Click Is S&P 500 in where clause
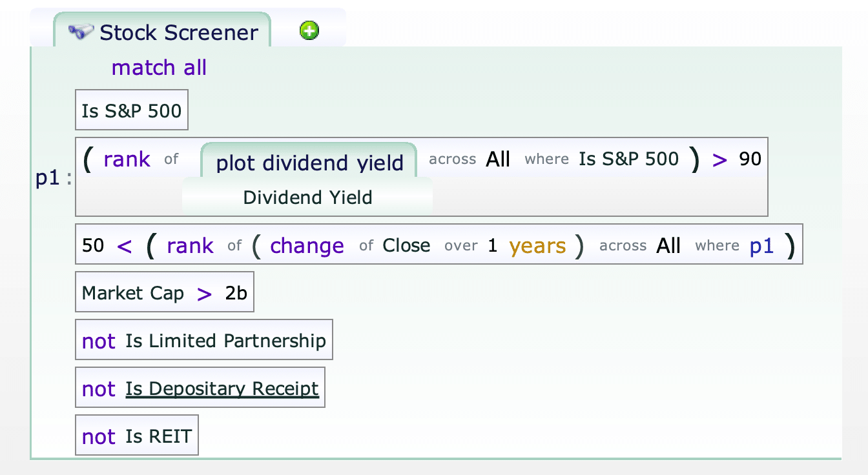This screenshot has height=475, width=868. coord(628,159)
